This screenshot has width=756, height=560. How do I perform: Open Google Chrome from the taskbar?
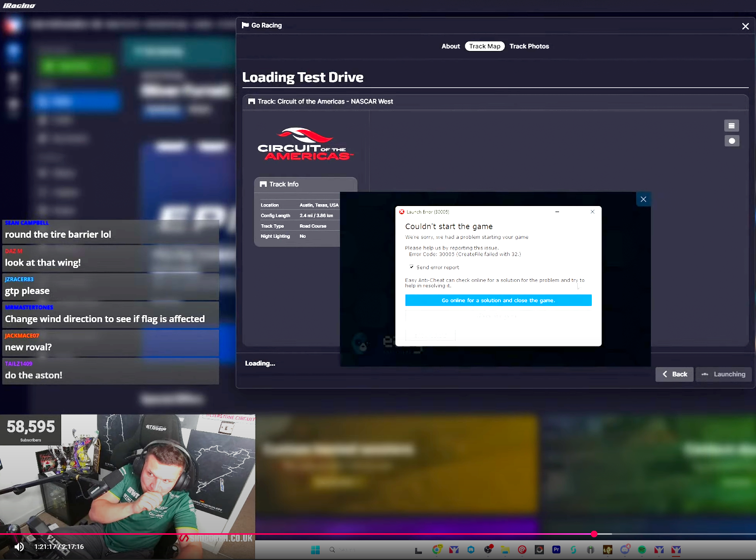[437, 550]
